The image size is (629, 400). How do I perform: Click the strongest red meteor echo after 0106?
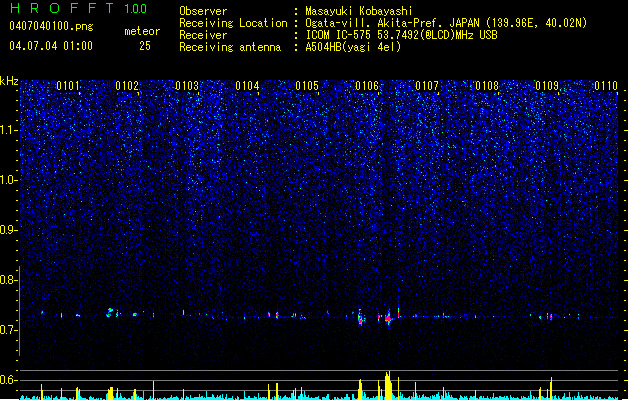(x=388, y=319)
